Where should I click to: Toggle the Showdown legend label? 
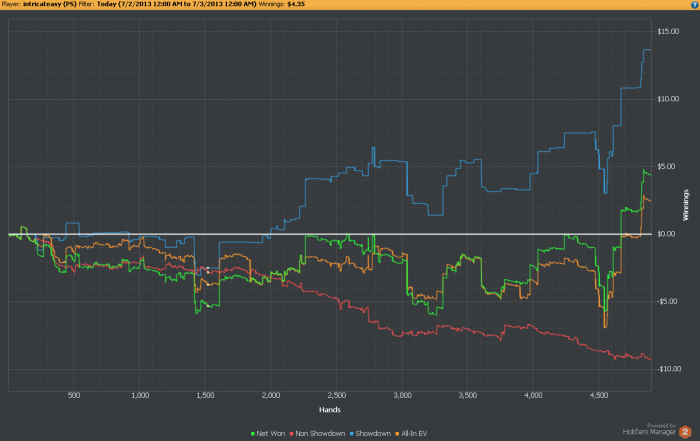pyautogui.click(x=373, y=433)
